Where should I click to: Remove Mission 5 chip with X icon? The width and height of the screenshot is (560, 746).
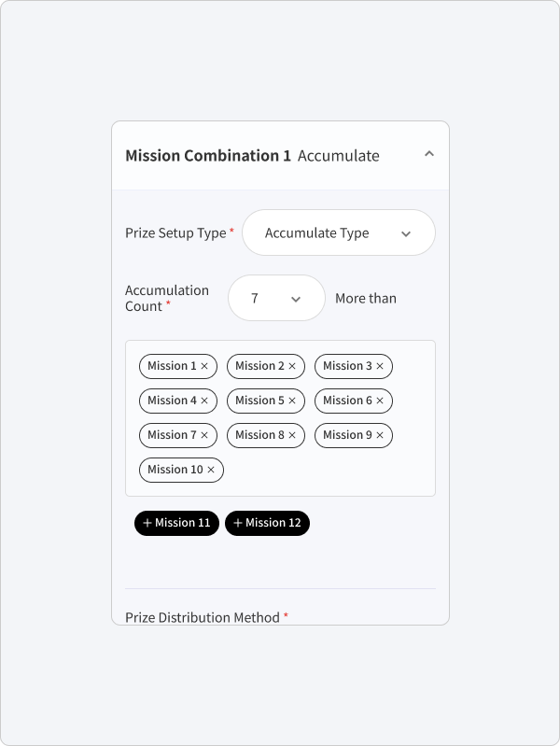point(292,401)
